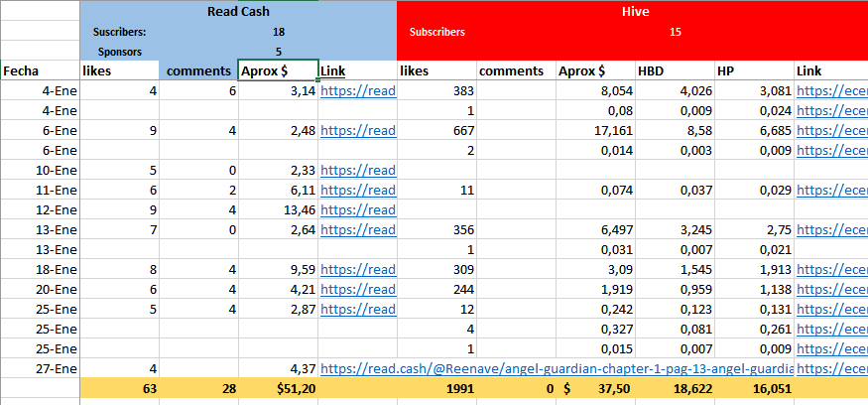Select the HP value 2,75
Screen dimensions: 868x405
(x=755, y=229)
